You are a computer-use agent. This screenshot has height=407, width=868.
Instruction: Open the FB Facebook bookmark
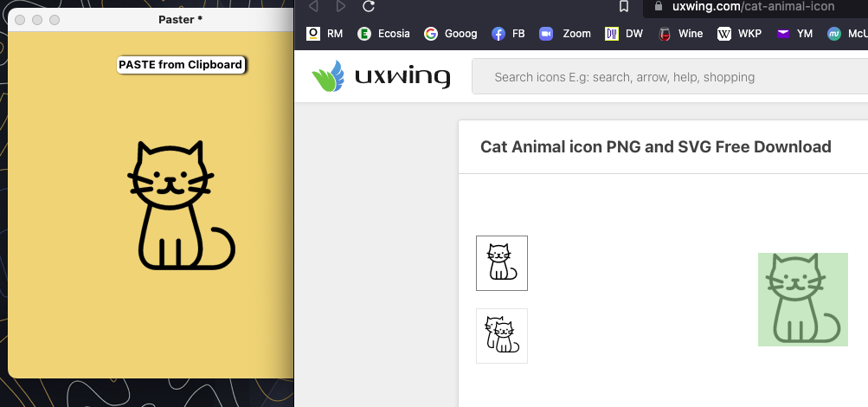(x=508, y=34)
